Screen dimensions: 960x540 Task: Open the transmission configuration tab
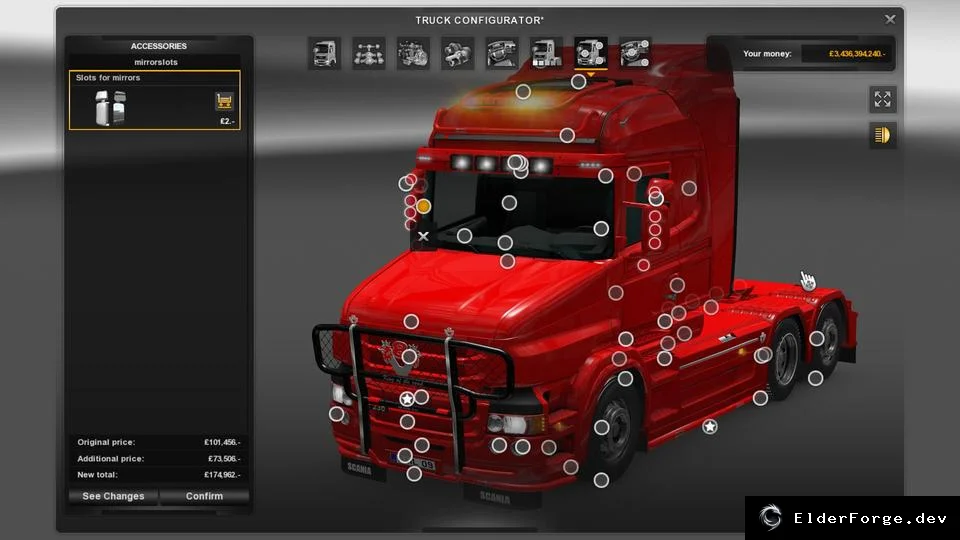457,53
